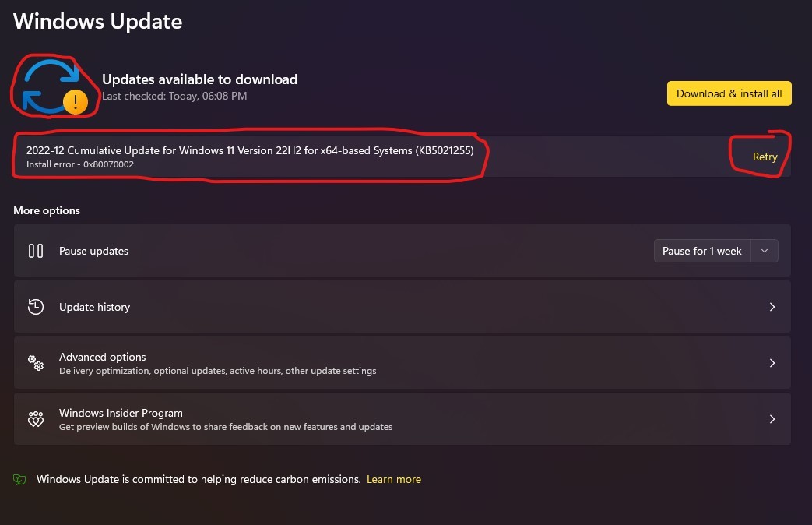The height and width of the screenshot is (525, 812).
Task: Click the green leaf carbon emissions icon
Action: click(x=19, y=480)
